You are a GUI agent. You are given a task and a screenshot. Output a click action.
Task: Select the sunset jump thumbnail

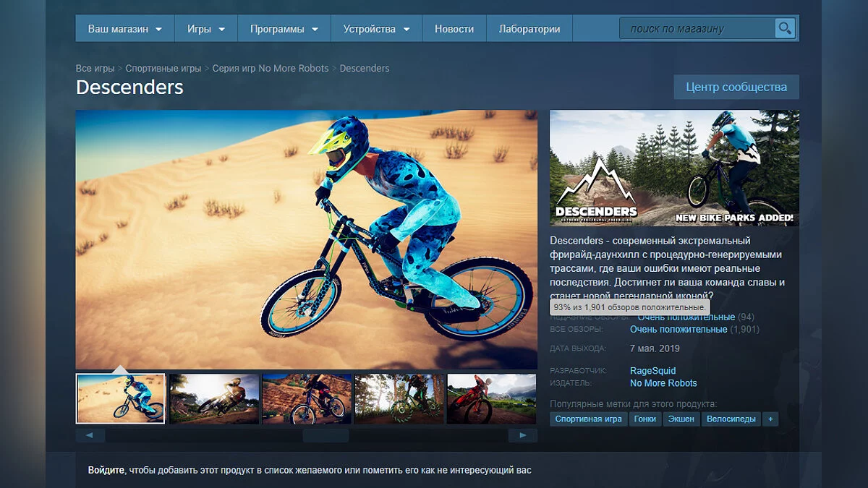point(214,398)
